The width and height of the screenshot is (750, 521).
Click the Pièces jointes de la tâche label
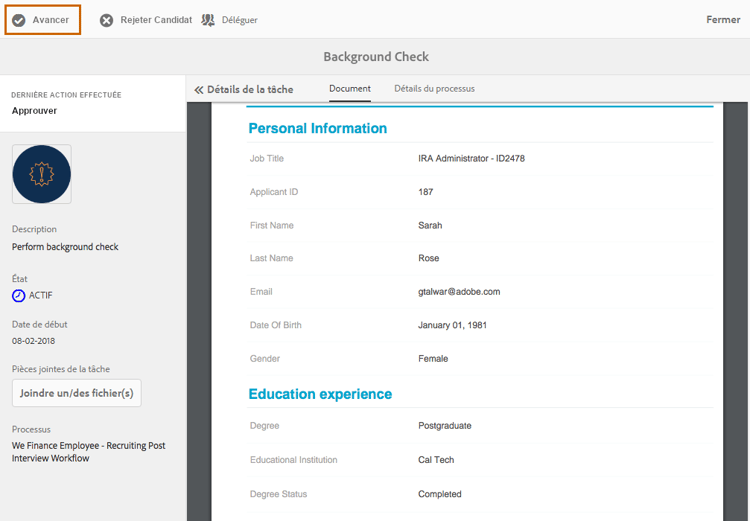coord(61,369)
